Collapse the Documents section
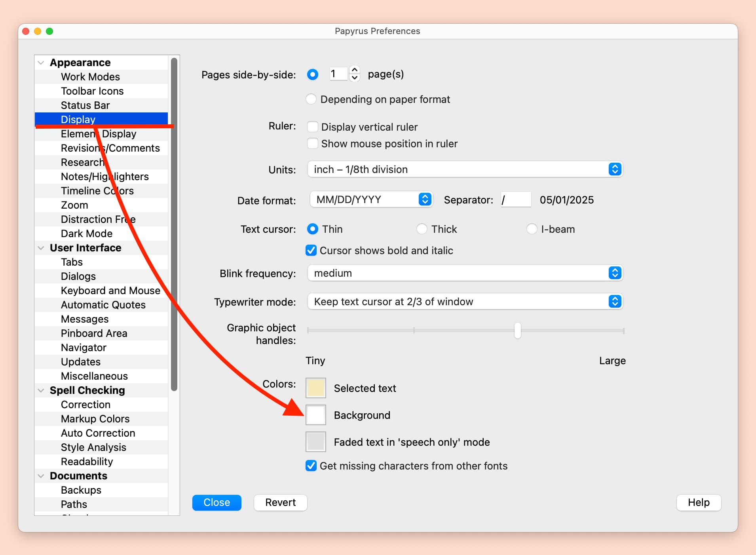756x555 pixels. pyautogui.click(x=41, y=476)
